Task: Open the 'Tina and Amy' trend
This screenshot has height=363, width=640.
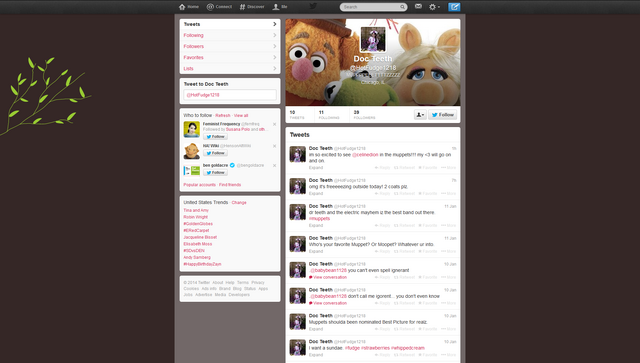Action: tap(196, 210)
